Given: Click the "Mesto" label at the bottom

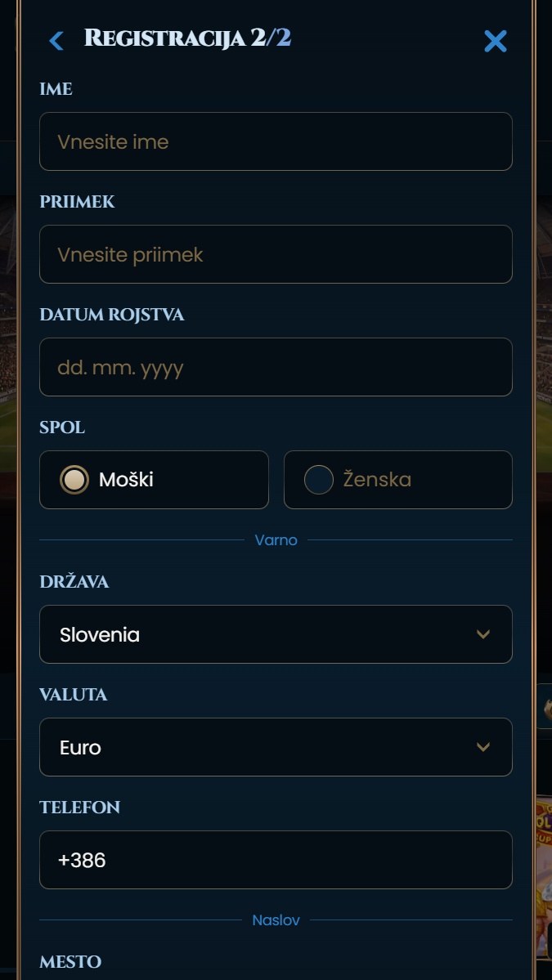Looking at the screenshot, I should (70, 962).
